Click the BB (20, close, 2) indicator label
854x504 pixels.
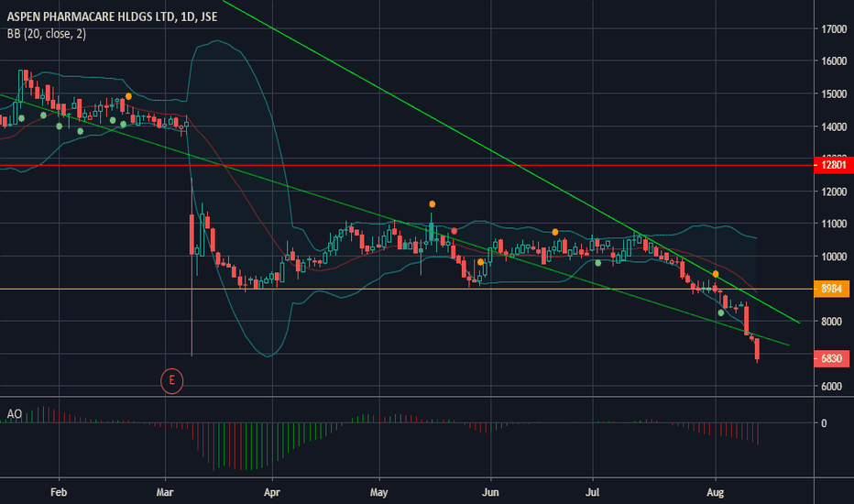click(x=47, y=34)
